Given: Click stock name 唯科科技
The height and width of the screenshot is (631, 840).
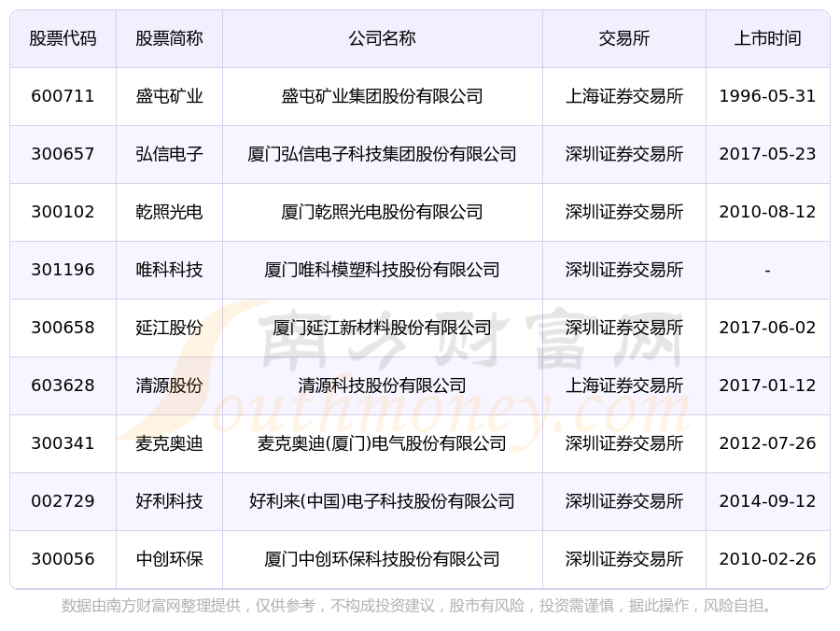Looking at the screenshot, I should click(x=169, y=270).
